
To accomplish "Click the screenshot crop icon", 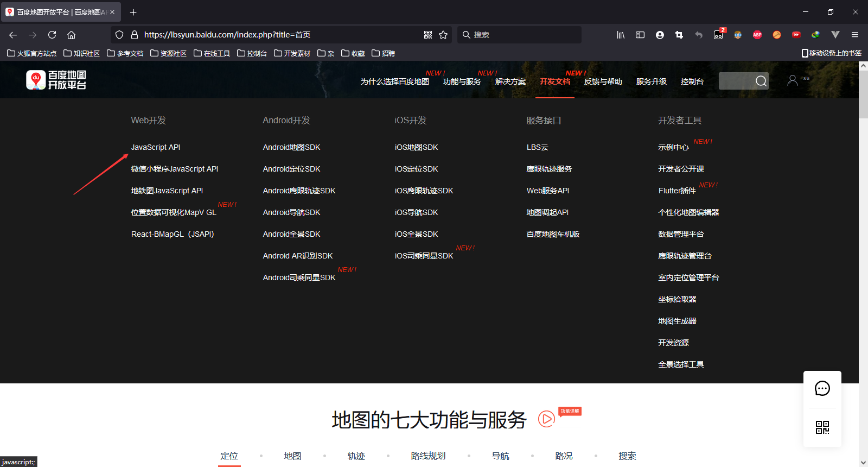I will (x=679, y=35).
